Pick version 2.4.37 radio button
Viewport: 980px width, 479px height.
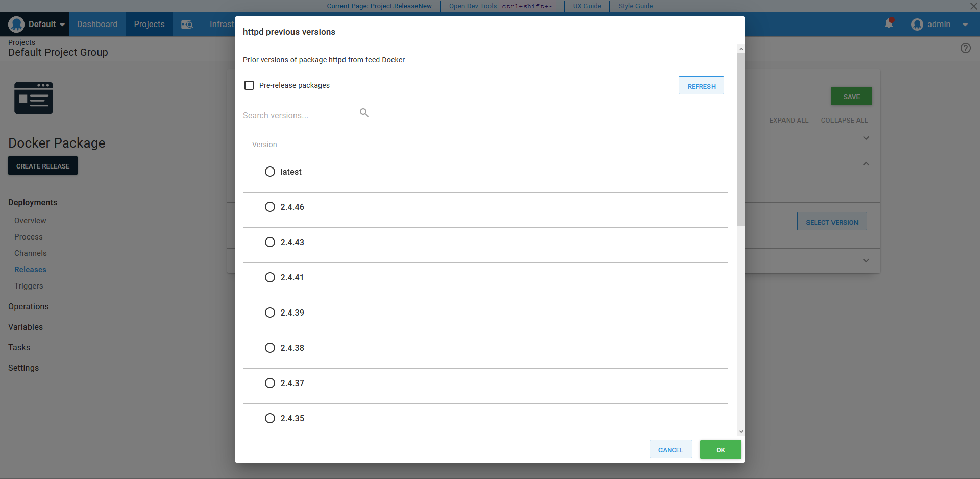coord(270,383)
